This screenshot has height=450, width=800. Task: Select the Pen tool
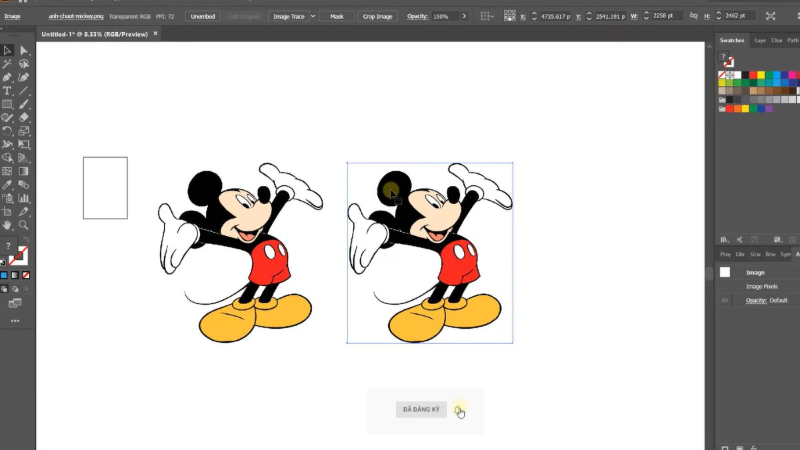pos(7,78)
